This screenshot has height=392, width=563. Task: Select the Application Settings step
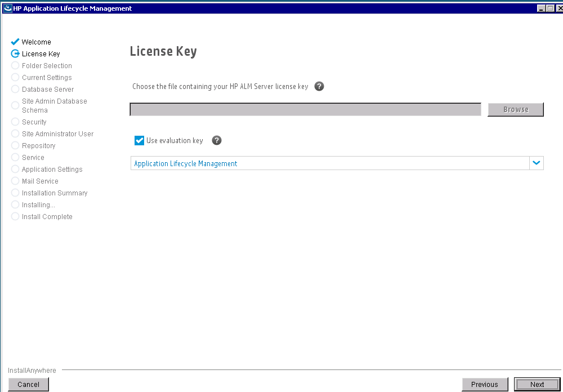pos(52,170)
